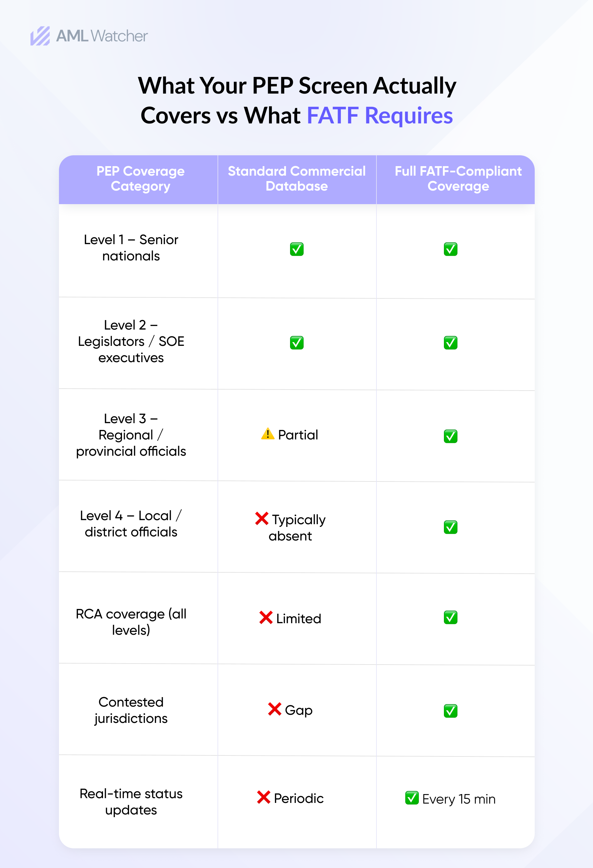Click Level 3 green check in FATF-Compliant column
593x868 pixels.
click(450, 436)
